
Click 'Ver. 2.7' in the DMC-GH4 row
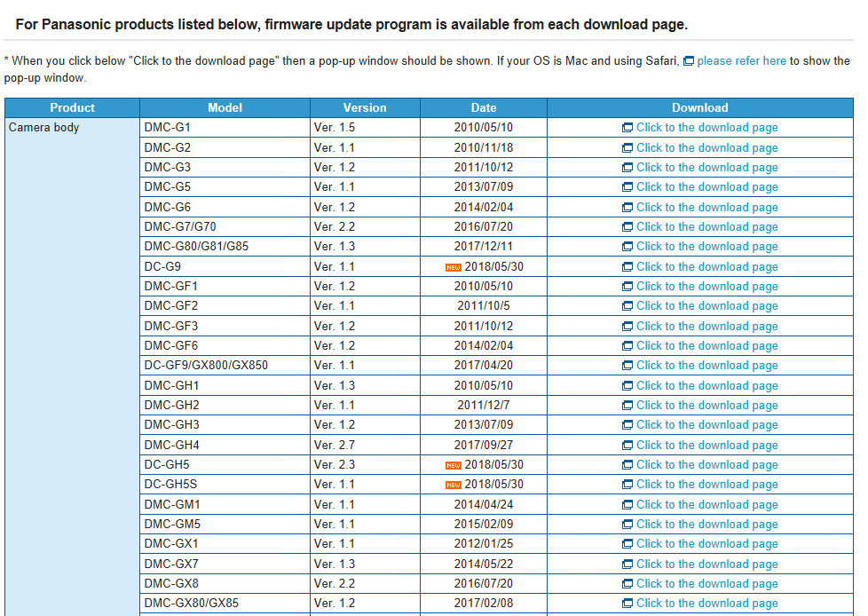pos(335,445)
